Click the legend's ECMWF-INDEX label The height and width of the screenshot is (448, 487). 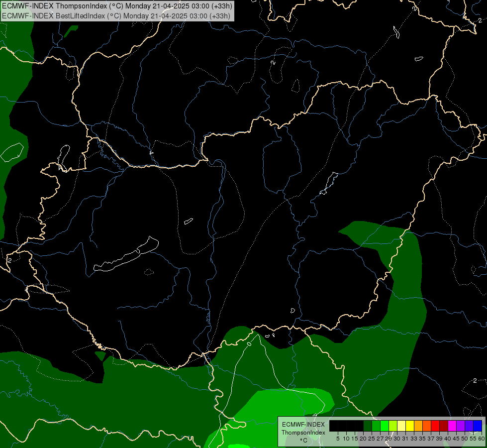(x=303, y=425)
